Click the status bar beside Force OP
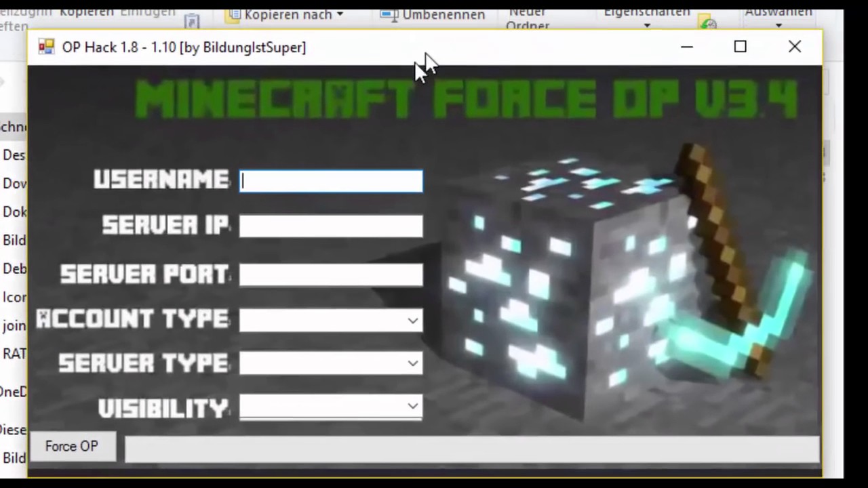Image resolution: width=868 pixels, height=488 pixels. [x=472, y=450]
